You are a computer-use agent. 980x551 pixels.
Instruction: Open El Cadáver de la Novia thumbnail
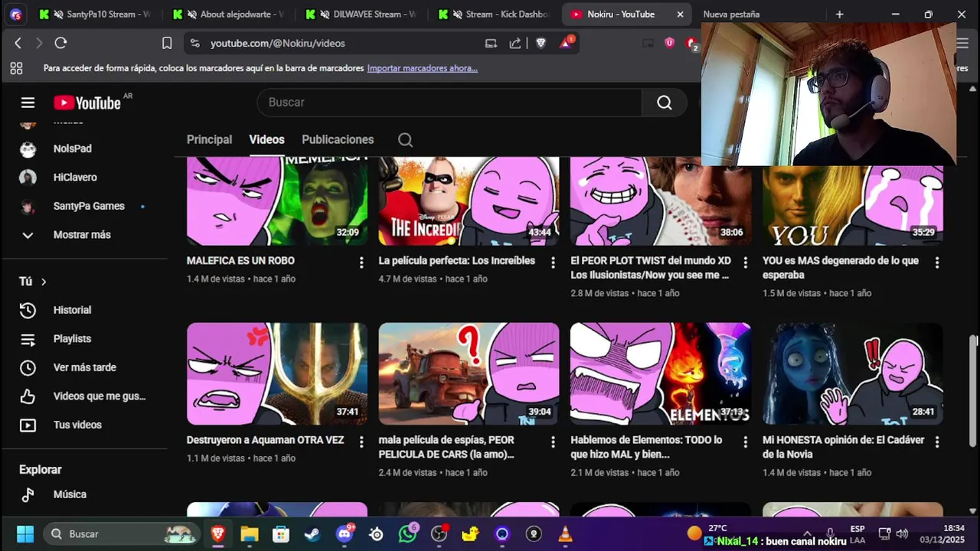pyautogui.click(x=853, y=373)
